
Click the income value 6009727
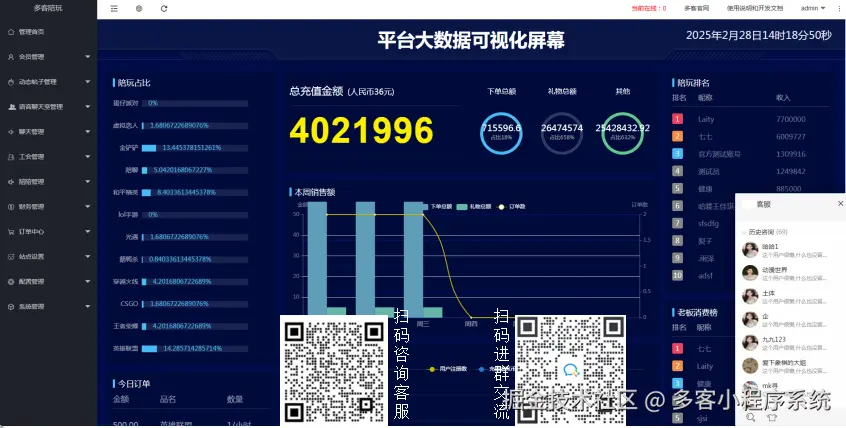click(x=790, y=137)
